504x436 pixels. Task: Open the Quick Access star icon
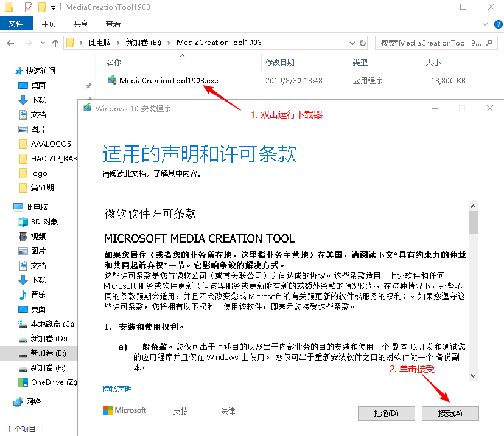coord(19,71)
